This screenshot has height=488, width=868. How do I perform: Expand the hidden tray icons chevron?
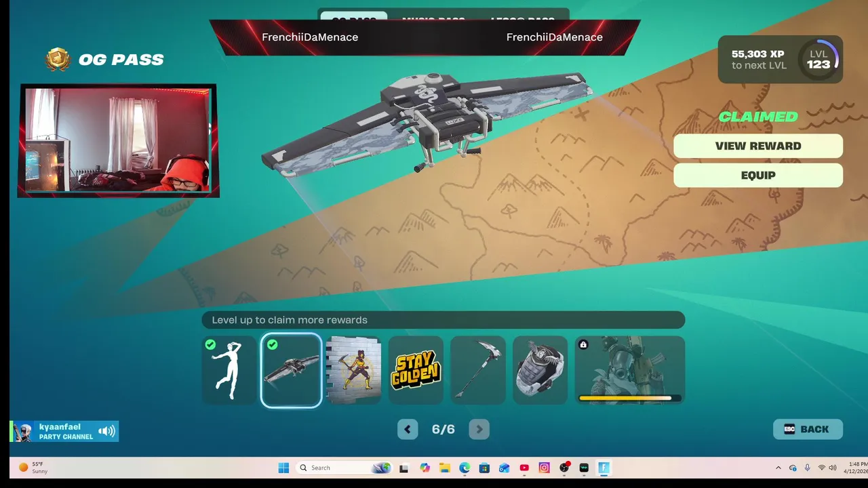click(778, 468)
